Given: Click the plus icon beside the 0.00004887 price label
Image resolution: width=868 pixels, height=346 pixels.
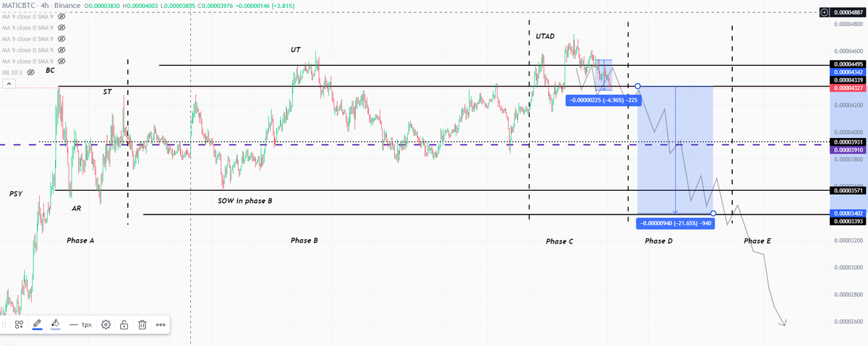Looking at the screenshot, I should [x=824, y=12].
